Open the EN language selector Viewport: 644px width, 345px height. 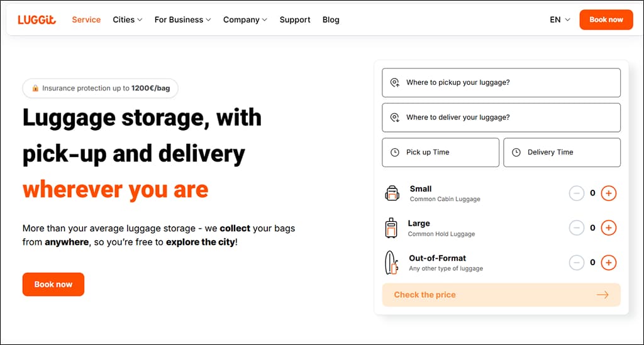click(560, 19)
